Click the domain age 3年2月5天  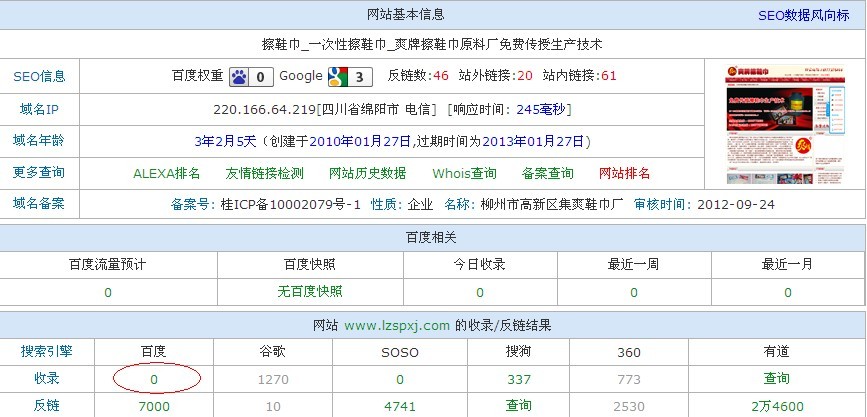pyautogui.click(x=226, y=142)
